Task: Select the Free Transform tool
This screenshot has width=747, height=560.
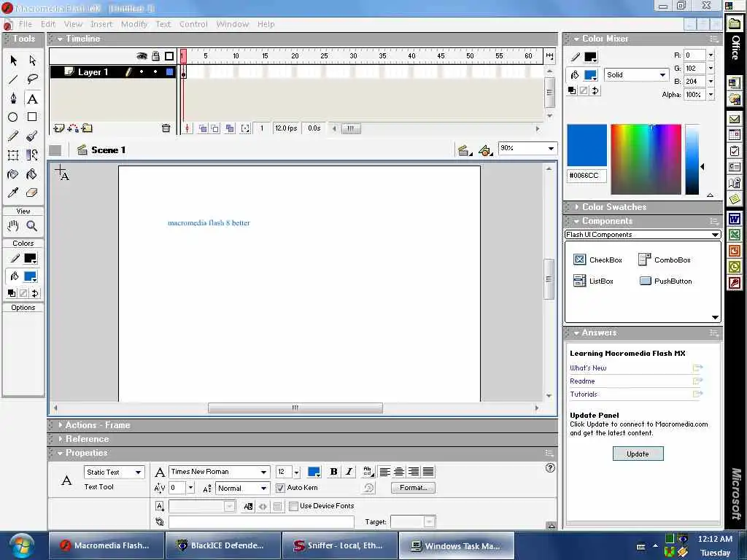Action: pyautogui.click(x=13, y=155)
